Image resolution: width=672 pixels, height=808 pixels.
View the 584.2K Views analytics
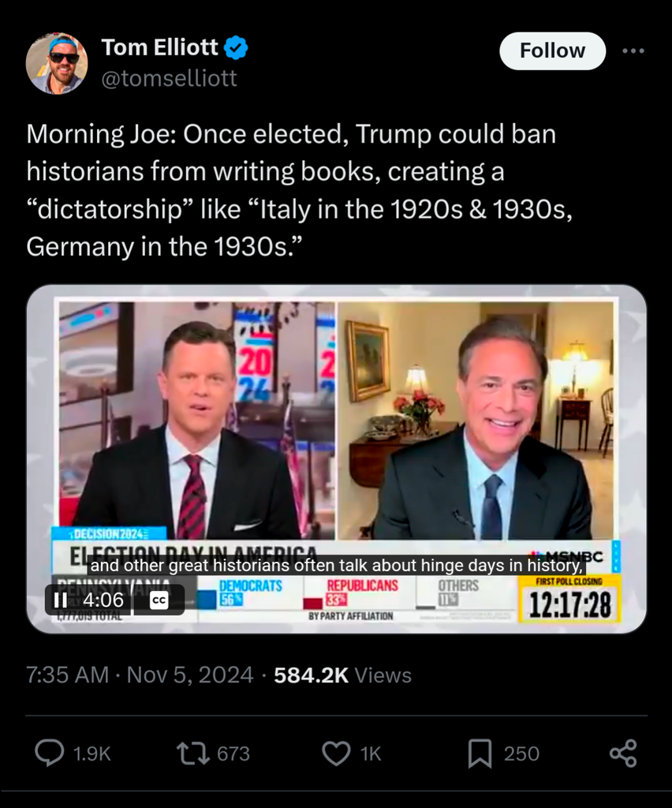pyautogui.click(x=342, y=675)
